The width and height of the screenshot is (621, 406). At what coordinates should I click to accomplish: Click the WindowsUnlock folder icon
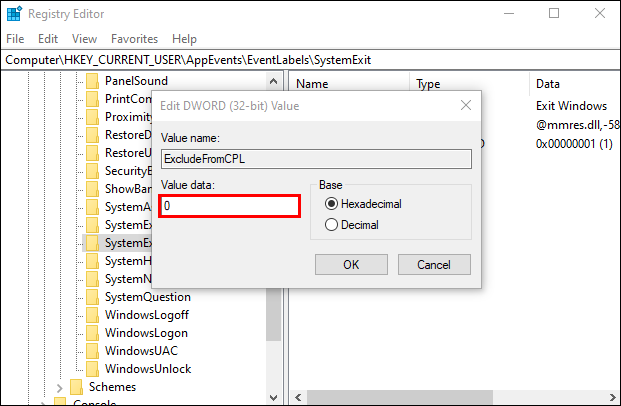click(92, 369)
